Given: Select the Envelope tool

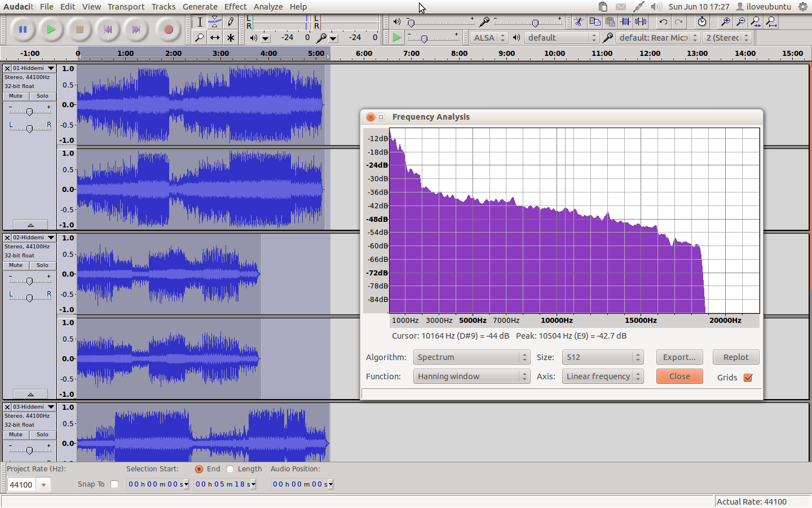Looking at the screenshot, I should pyautogui.click(x=215, y=22).
